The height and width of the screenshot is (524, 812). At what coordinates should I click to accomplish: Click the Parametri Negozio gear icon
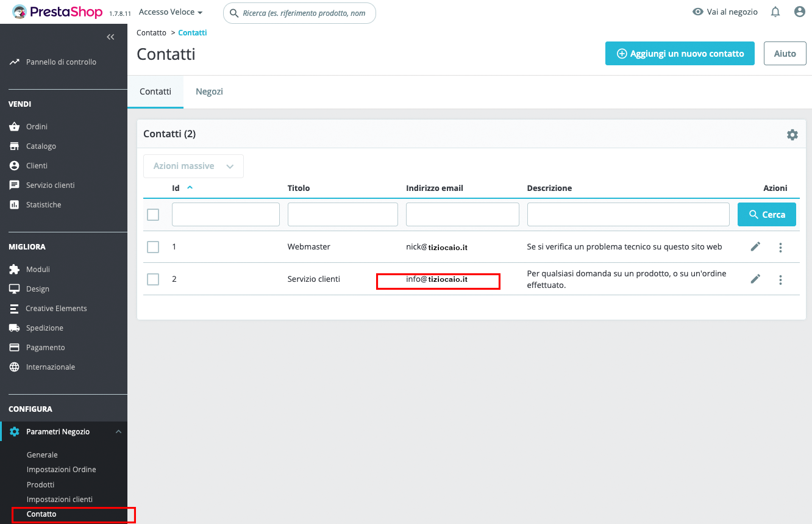coord(15,431)
